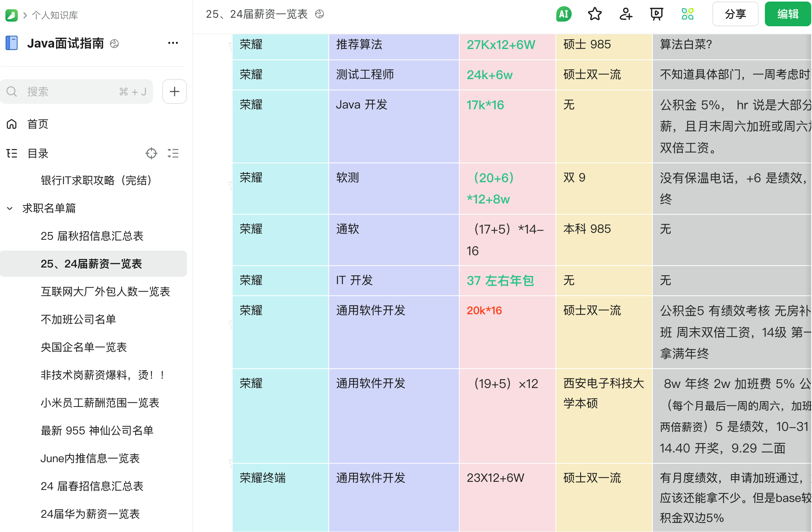Viewport: 812px width, 532px height.
Task: Click the 分享 button
Action: pyautogui.click(x=735, y=14)
